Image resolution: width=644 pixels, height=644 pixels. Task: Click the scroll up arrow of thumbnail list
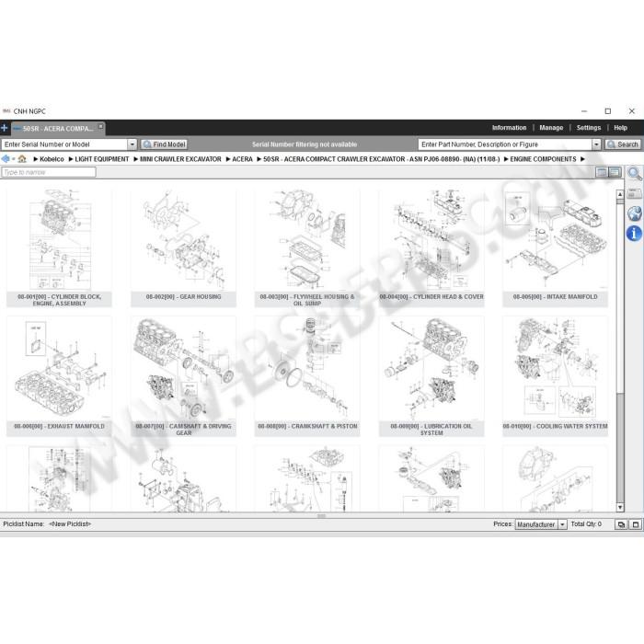click(x=620, y=194)
